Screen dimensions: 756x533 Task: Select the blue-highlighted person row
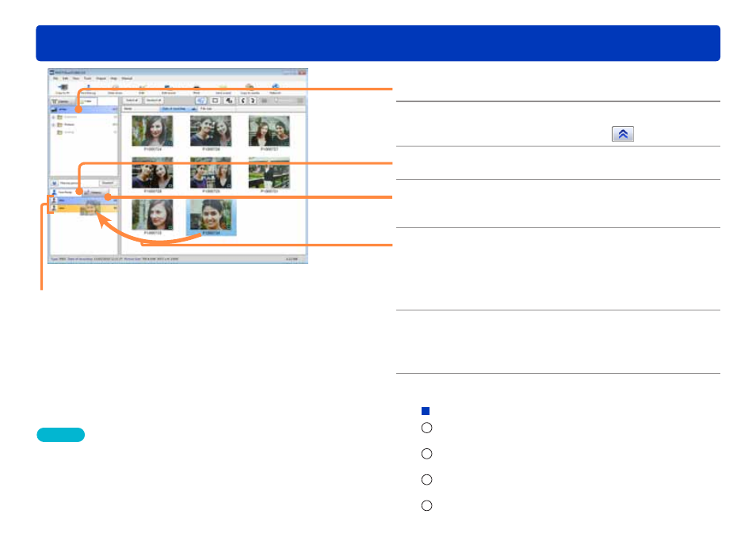[x=84, y=200]
